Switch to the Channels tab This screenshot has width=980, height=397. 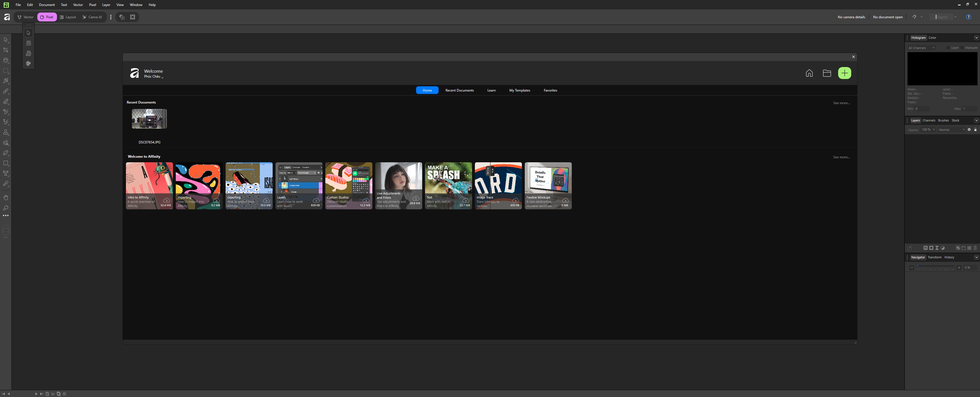click(x=929, y=120)
